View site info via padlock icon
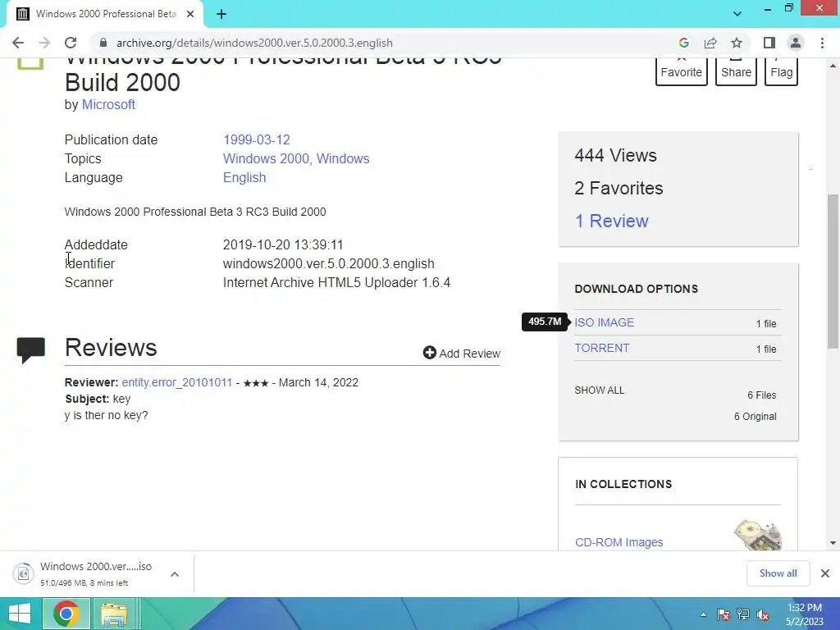 click(x=103, y=43)
